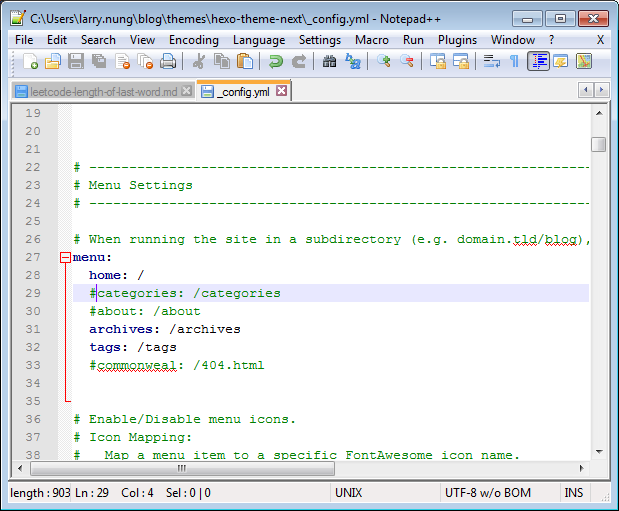Click the Close All toolbar icon

coord(145,62)
